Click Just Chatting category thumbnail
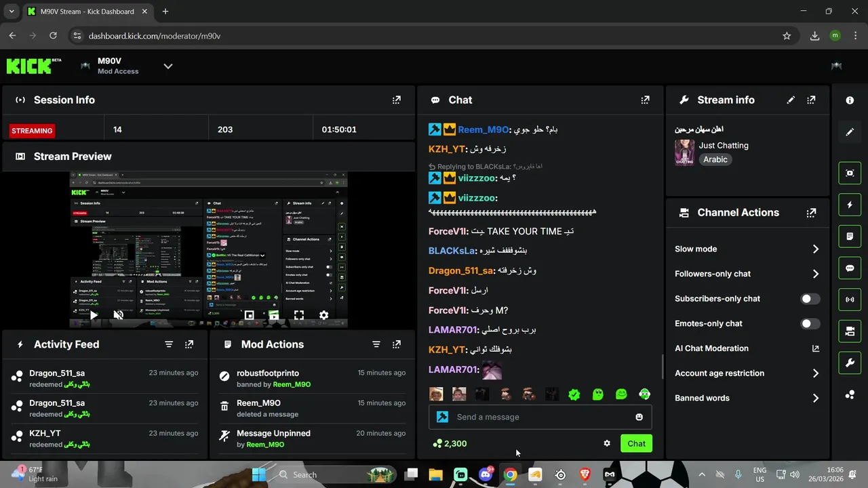Image resolution: width=868 pixels, height=488 pixels. click(x=684, y=152)
